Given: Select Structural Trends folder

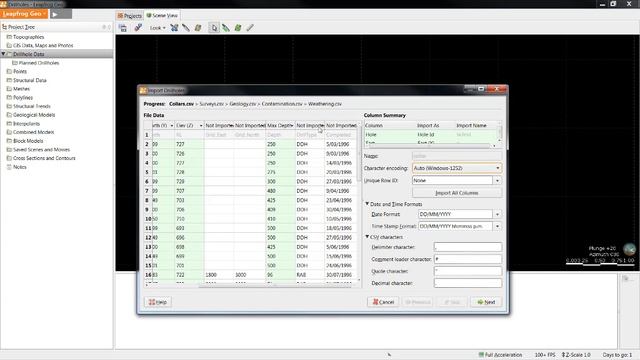Looking at the screenshot, I should (x=31, y=106).
